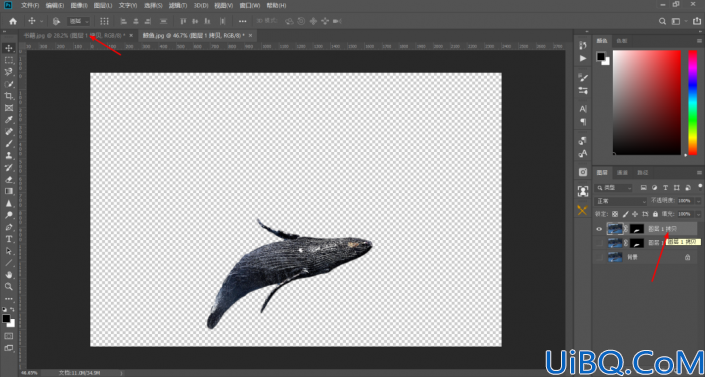Click the three-dots more align options button
705x377 pixels.
click(242, 21)
